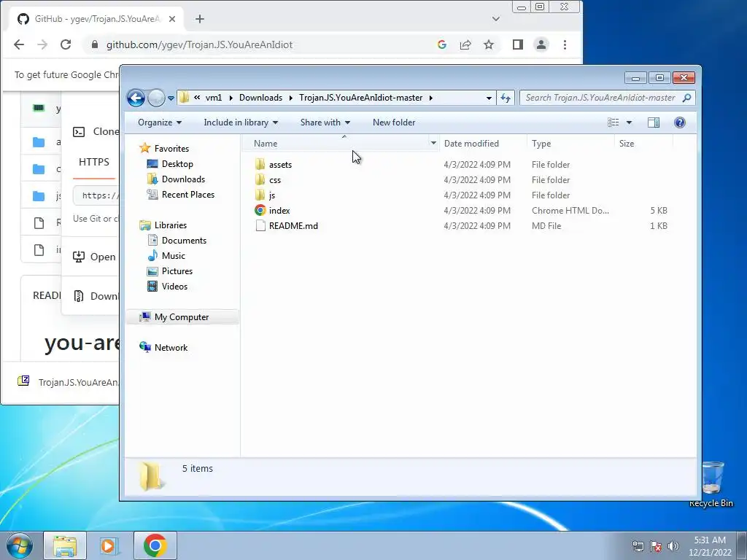Click the folder icon in the address bar

184,98
